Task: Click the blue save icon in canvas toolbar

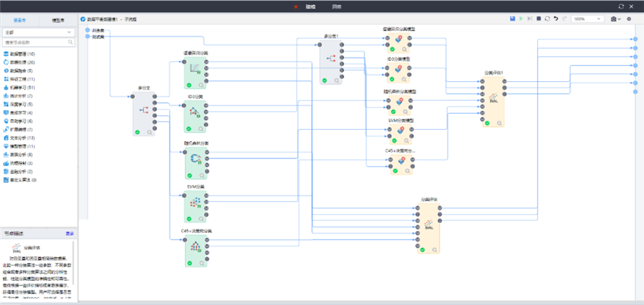Action: click(513, 18)
